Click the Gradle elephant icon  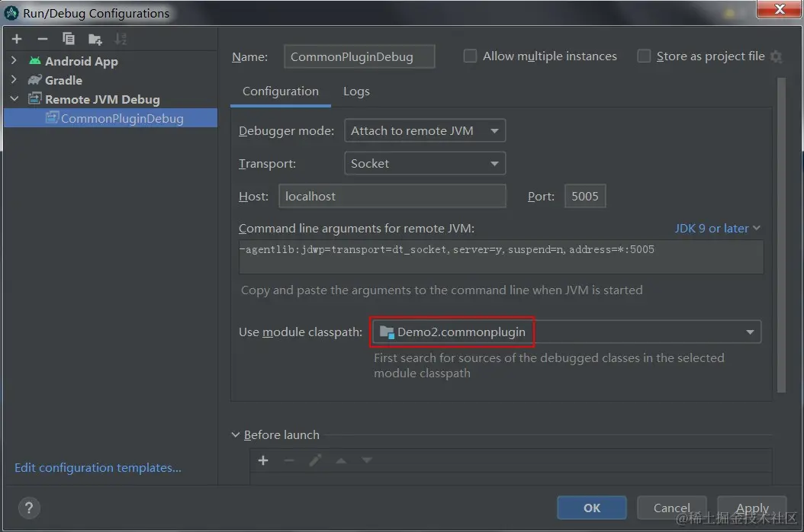[34, 80]
